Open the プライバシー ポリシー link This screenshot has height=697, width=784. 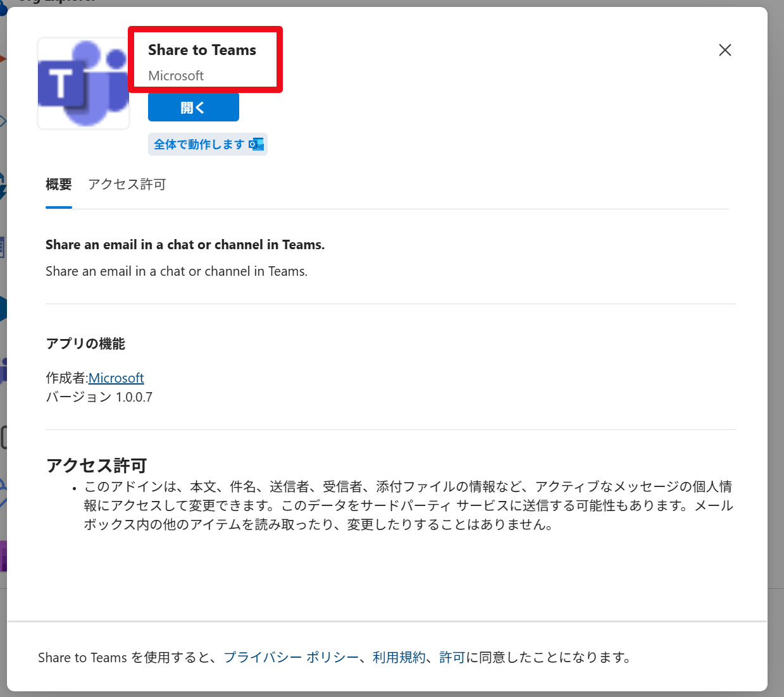pyautogui.click(x=291, y=657)
